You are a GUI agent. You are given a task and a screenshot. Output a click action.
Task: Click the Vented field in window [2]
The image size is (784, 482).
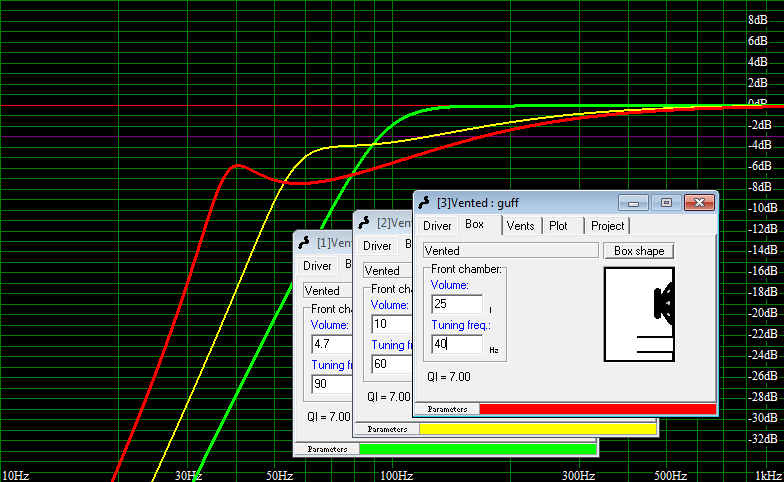point(388,270)
